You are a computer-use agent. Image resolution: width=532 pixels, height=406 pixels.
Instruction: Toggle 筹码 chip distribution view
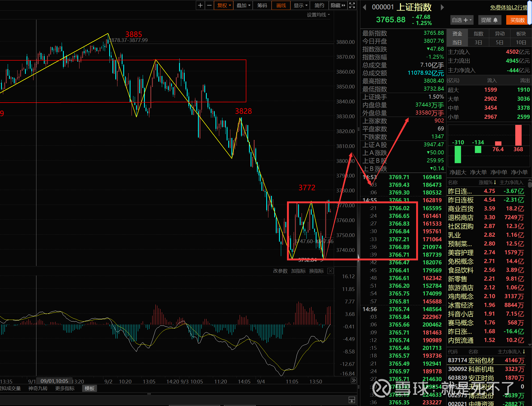pos(262,5)
